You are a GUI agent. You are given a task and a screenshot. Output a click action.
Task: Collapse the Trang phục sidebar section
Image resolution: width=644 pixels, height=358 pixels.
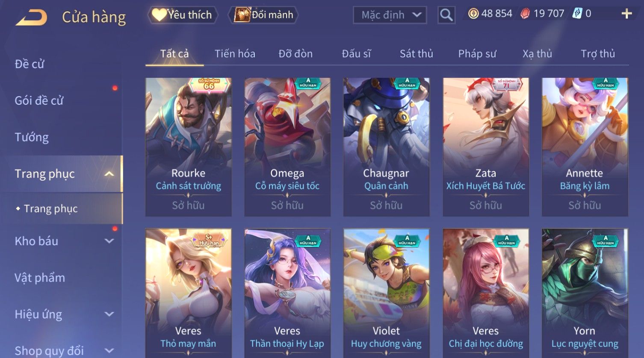coord(109,174)
